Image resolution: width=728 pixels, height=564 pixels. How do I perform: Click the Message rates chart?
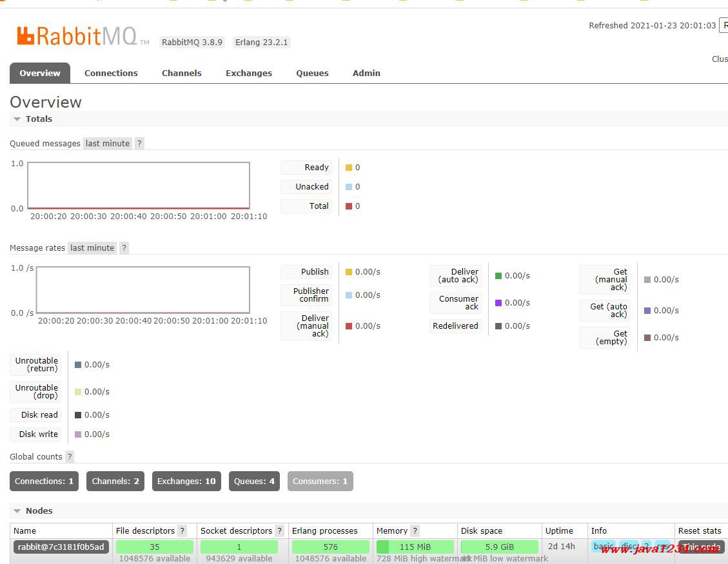[143, 289]
